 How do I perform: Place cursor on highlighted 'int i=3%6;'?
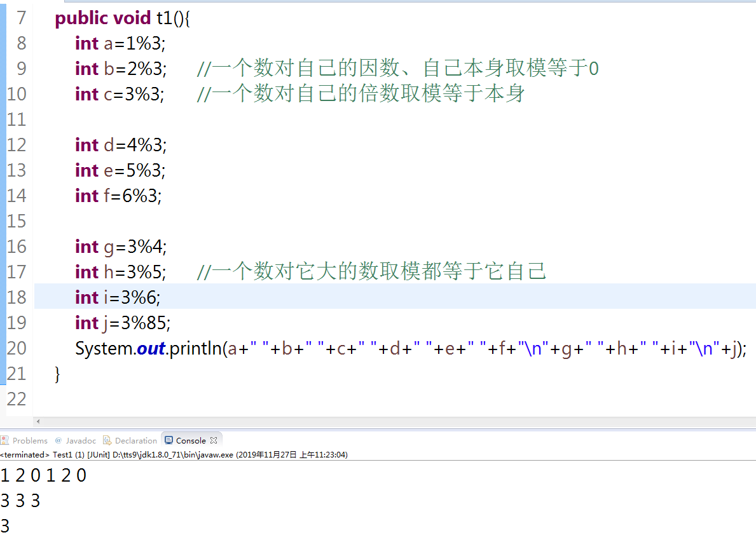118,297
